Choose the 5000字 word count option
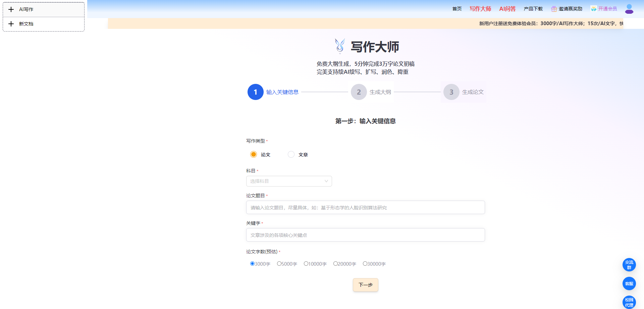 (279, 264)
